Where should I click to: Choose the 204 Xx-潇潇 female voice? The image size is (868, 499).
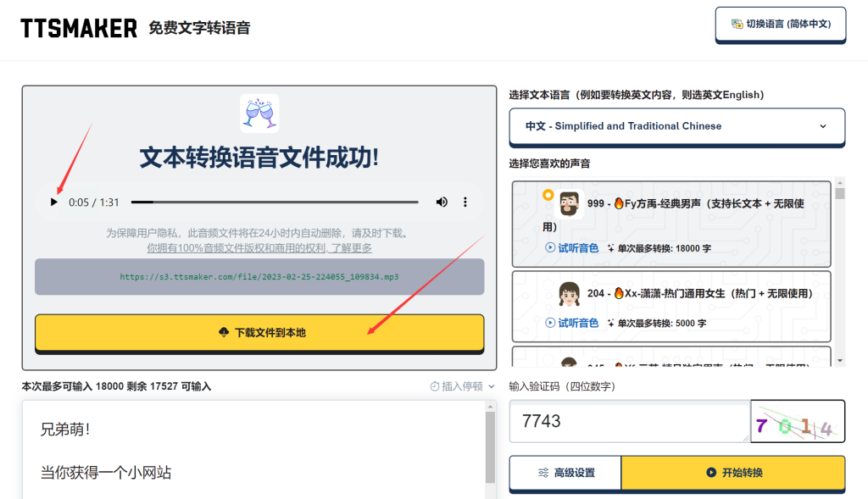699,293
